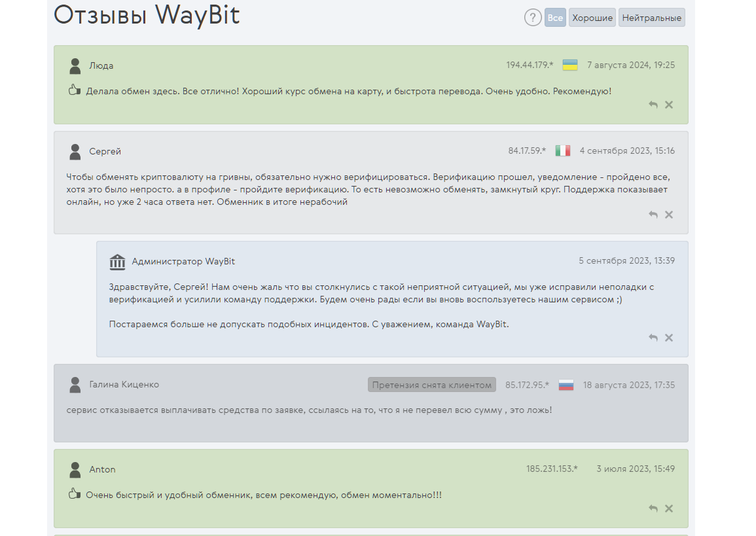The height and width of the screenshot is (536, 756).
Task: Click the Russia flag on Галина Киценко's review
Action: [x=566, y=385]
